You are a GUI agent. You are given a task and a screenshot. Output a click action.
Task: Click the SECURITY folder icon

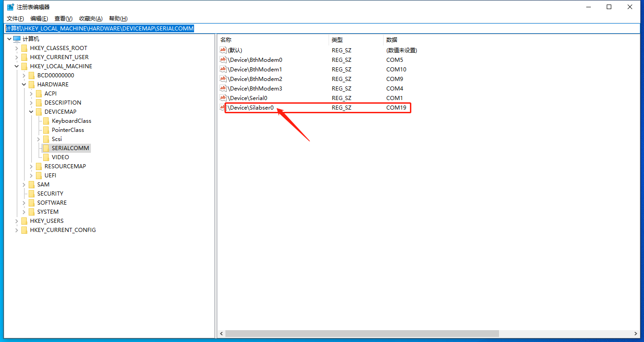pos(31,194)
